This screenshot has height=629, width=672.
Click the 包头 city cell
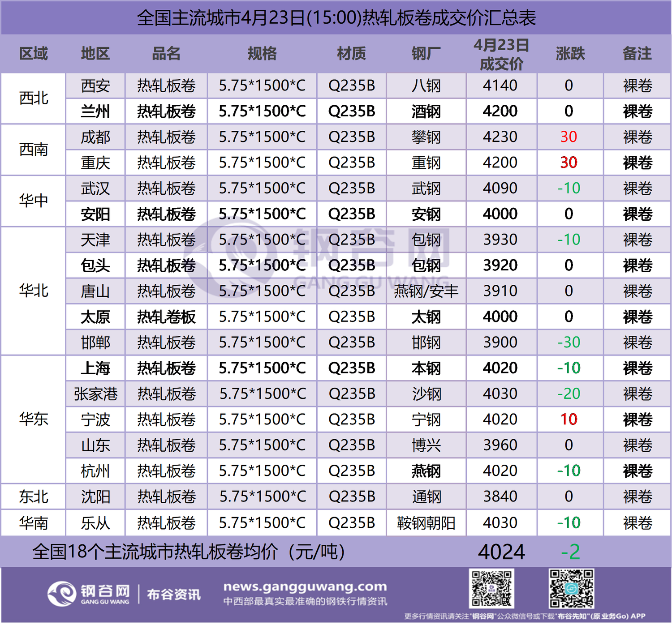tap(95, 265)
